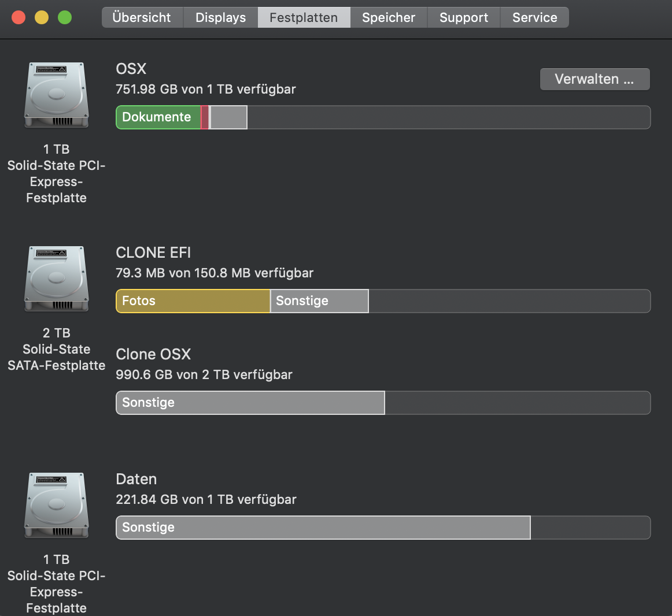Click Sonstige segment in CLONE EFI bar

tap(319, 301)
